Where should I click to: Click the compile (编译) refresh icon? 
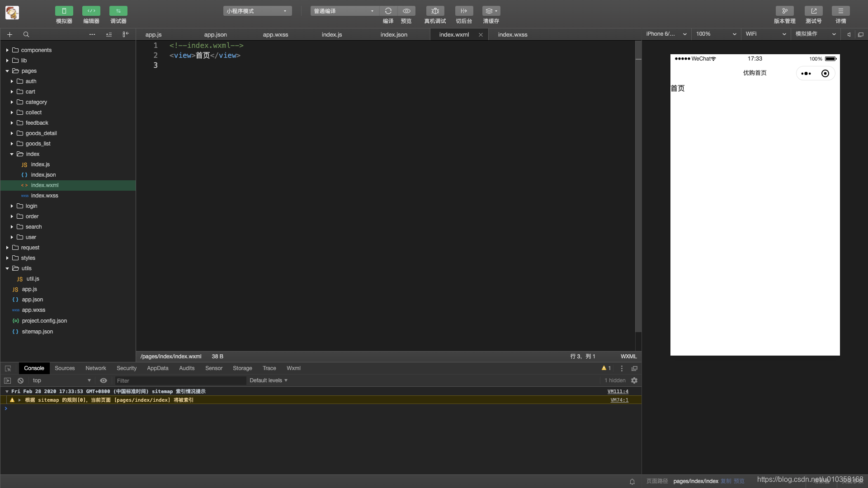(388, 11)
